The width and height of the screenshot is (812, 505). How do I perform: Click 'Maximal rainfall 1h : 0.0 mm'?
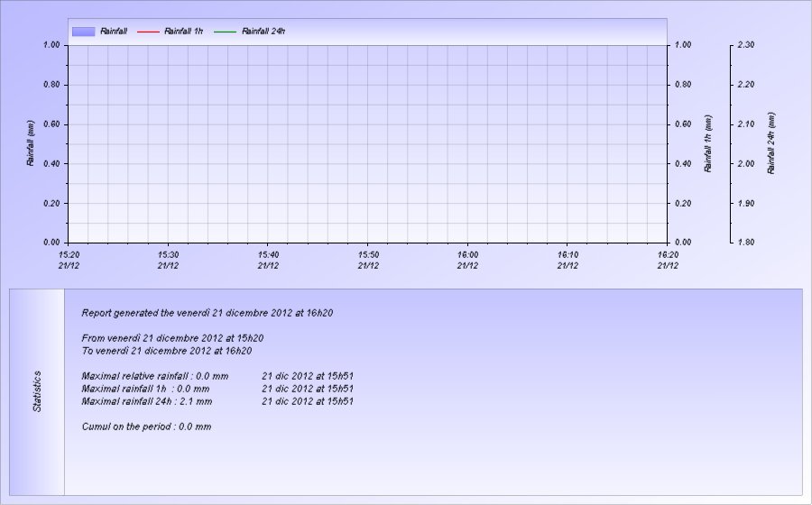[x=145, y=389]
